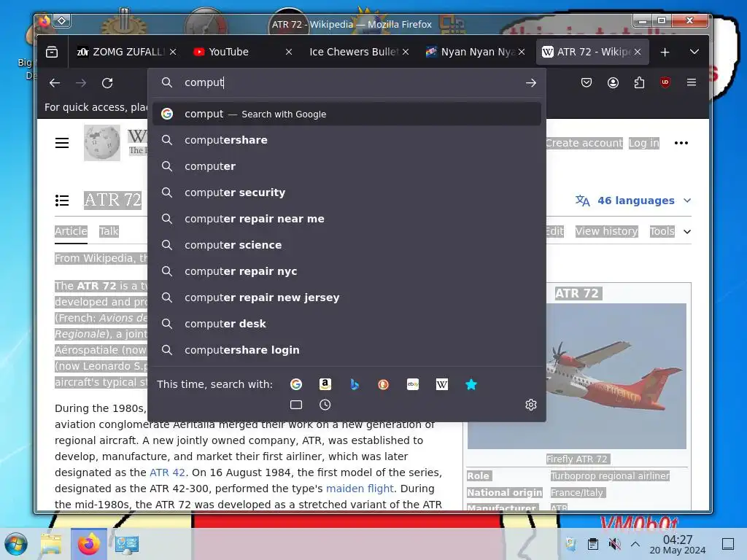Viewport: 747px width, 560px height.
Task: Open Firefox View tab list icon
Action: click(52, 52)
